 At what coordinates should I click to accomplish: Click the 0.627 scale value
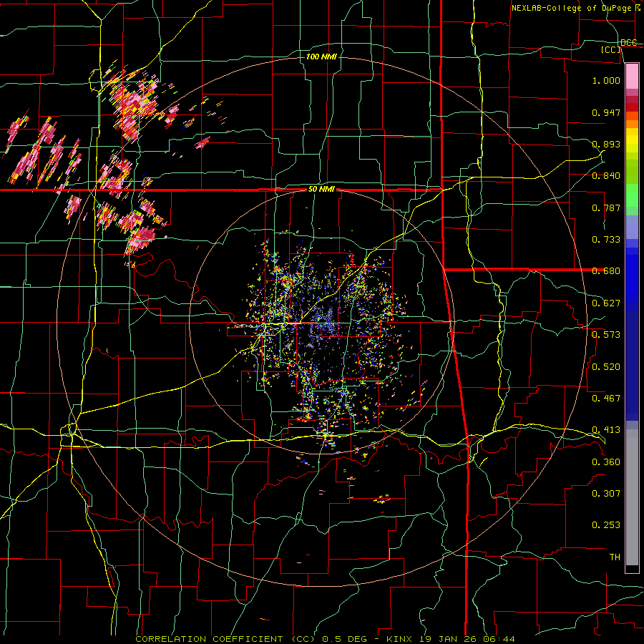pos(606,303)
